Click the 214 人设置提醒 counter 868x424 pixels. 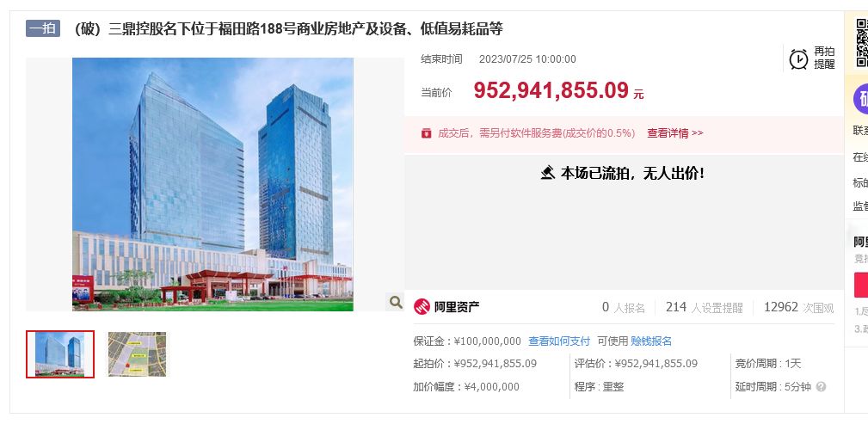(x=704, y=308)
